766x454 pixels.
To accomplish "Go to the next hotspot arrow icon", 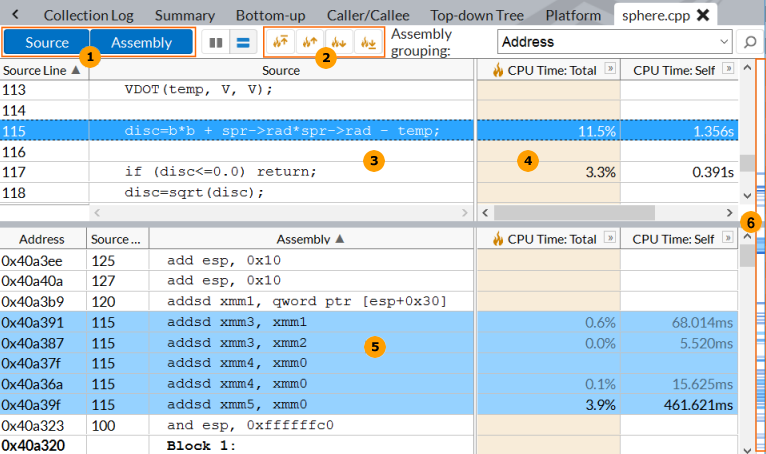I will click(339, 42).
